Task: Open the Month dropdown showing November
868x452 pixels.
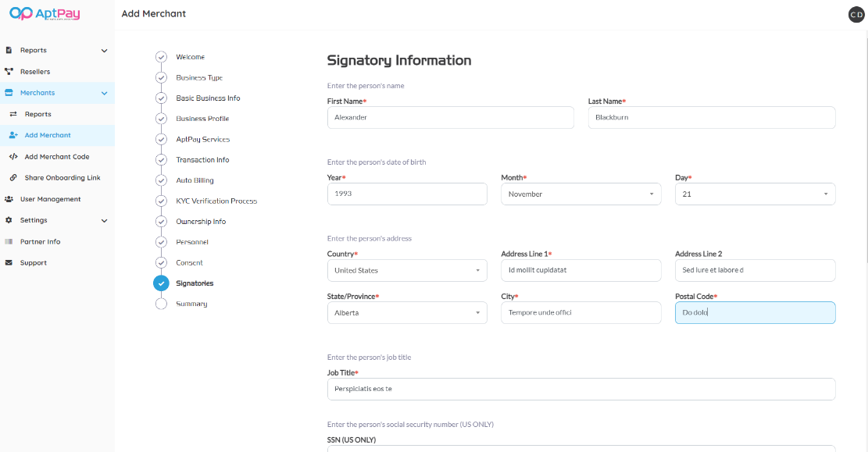Action: [580, 194]
